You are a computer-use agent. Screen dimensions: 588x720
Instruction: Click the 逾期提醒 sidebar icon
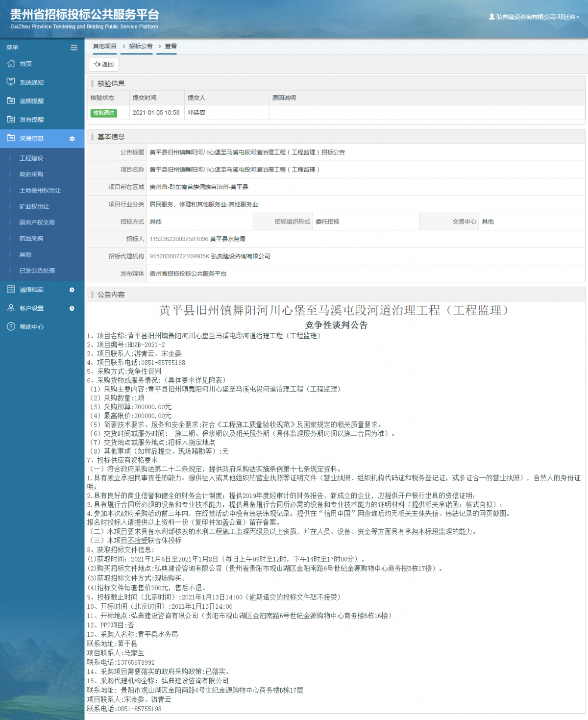[11, 100]
